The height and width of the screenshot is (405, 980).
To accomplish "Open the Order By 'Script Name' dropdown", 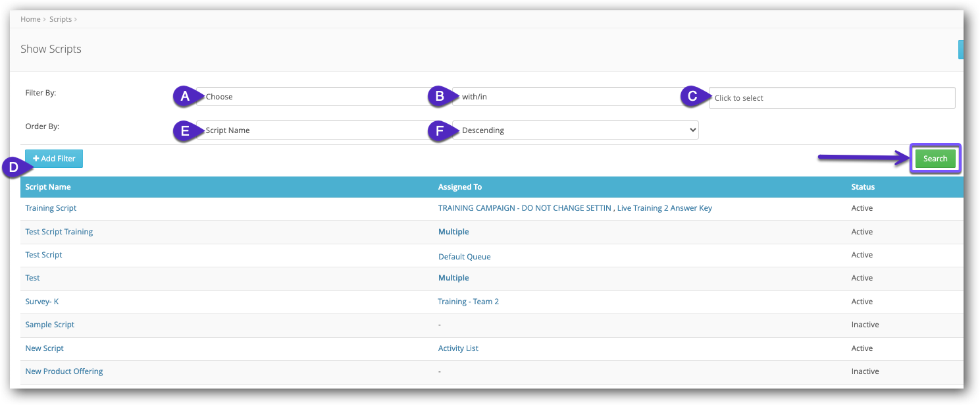I will pyautogui.click(x=316, y=130).
